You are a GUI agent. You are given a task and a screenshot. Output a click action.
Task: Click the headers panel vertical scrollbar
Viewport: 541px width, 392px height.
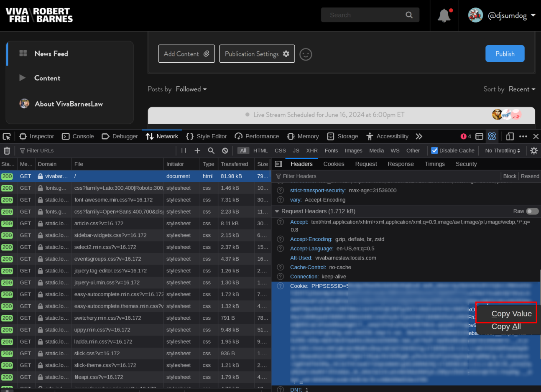[x=539, y=313]
